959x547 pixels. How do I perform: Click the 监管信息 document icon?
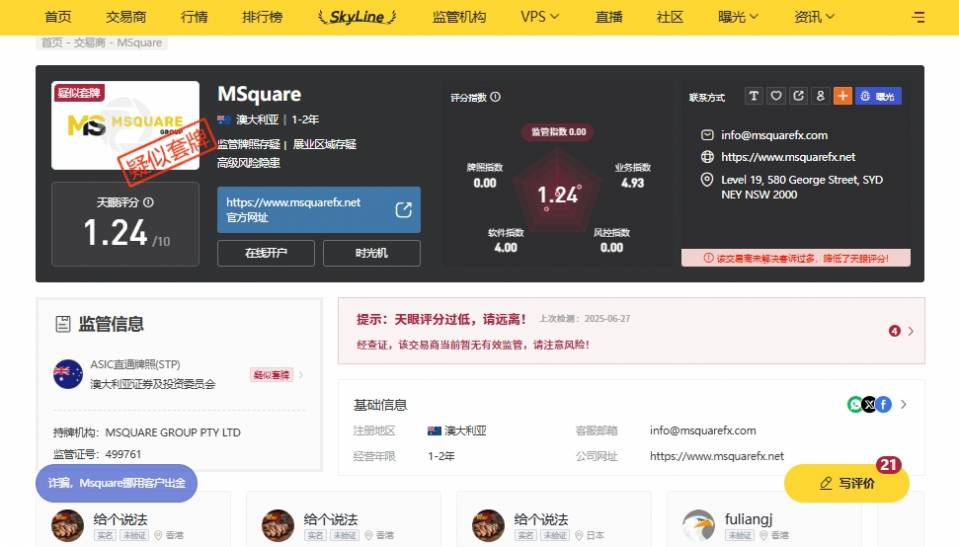tap(62, 324)
